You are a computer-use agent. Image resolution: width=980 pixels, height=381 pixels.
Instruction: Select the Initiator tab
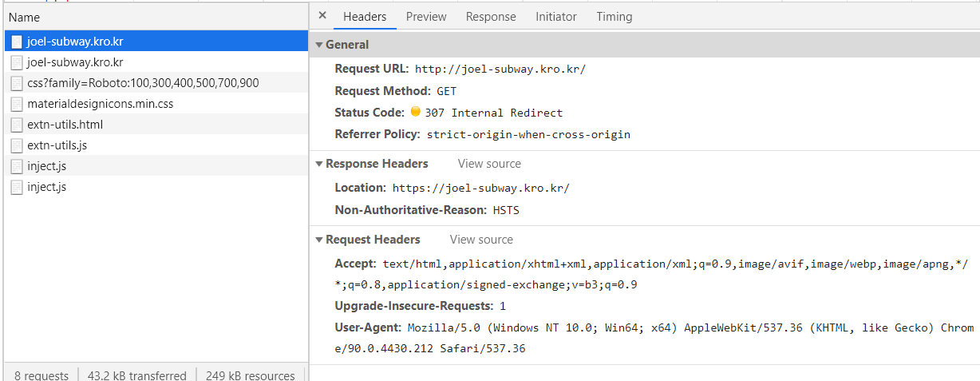556,17
